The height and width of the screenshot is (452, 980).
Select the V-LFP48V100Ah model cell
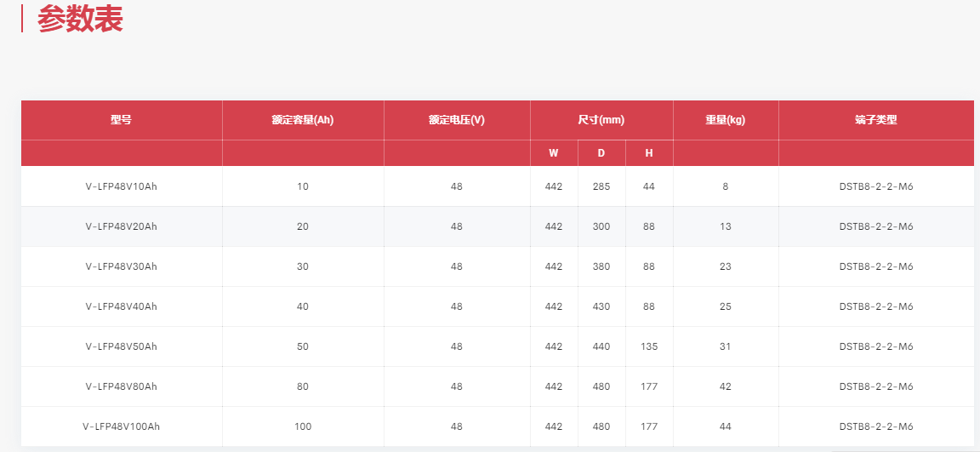click(x=122, y=426)
